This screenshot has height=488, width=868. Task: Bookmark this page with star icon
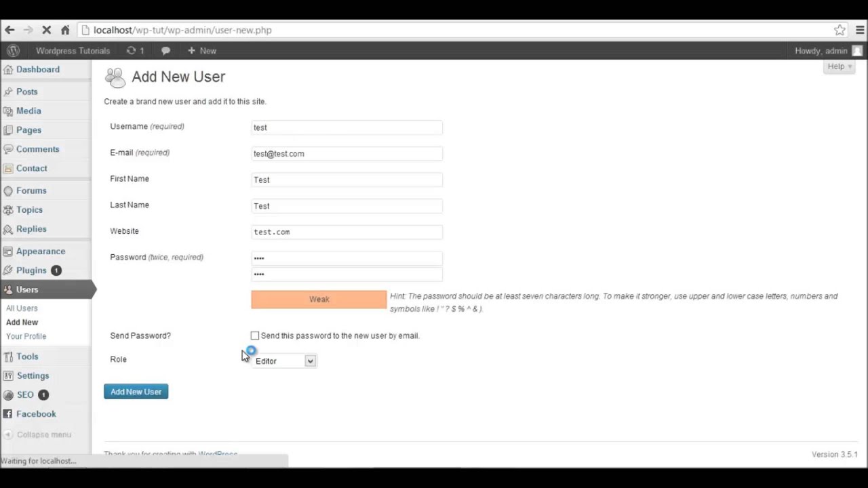840,30
